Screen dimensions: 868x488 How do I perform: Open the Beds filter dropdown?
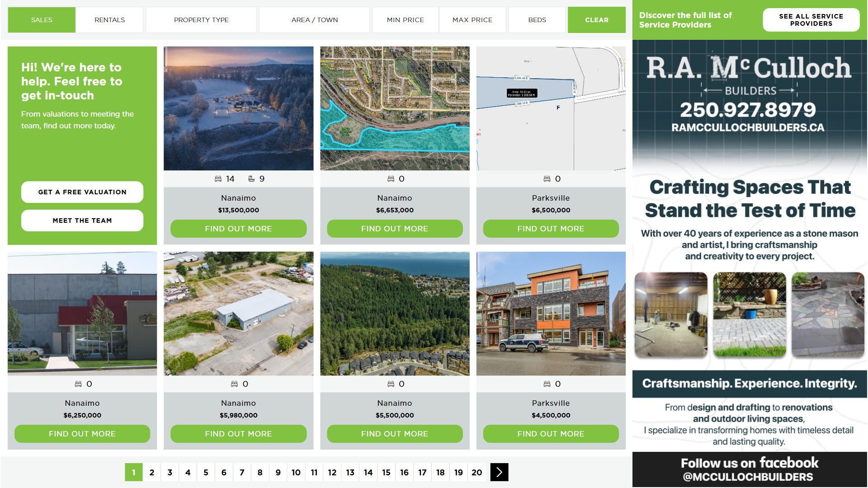[x=537, y=20]
